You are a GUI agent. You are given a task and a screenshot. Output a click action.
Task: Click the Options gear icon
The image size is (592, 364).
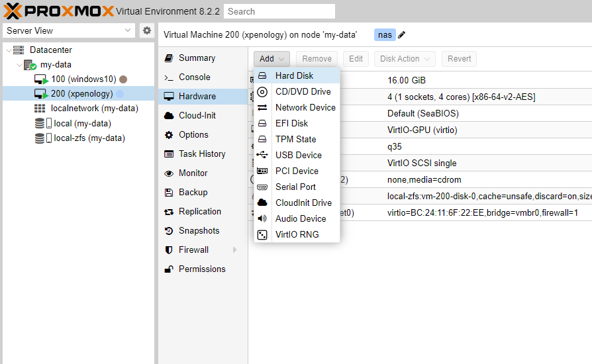[x=169, y=134]
